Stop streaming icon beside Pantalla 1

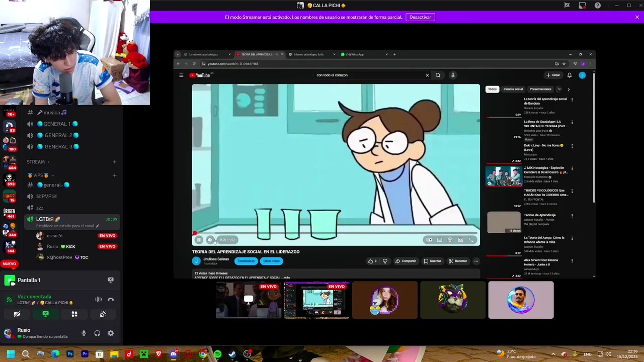point(111,280)
